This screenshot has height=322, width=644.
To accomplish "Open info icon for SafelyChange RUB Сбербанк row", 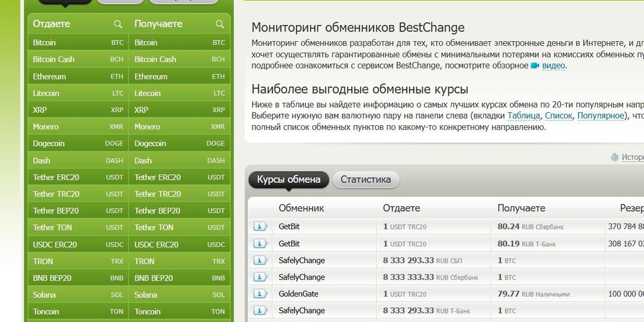I will click(261, 277).
